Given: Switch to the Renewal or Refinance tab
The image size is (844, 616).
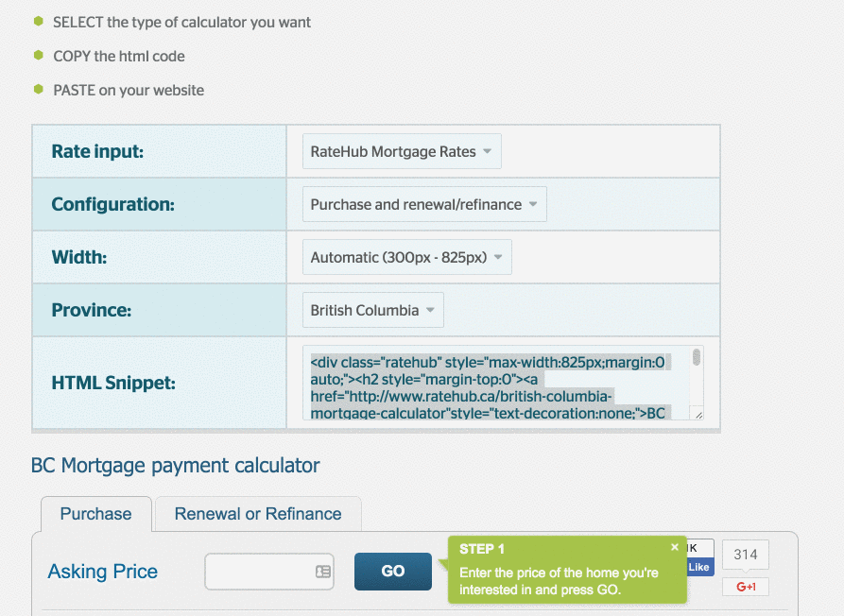Looking at the screenshot, I should click(x=258, y=514).
